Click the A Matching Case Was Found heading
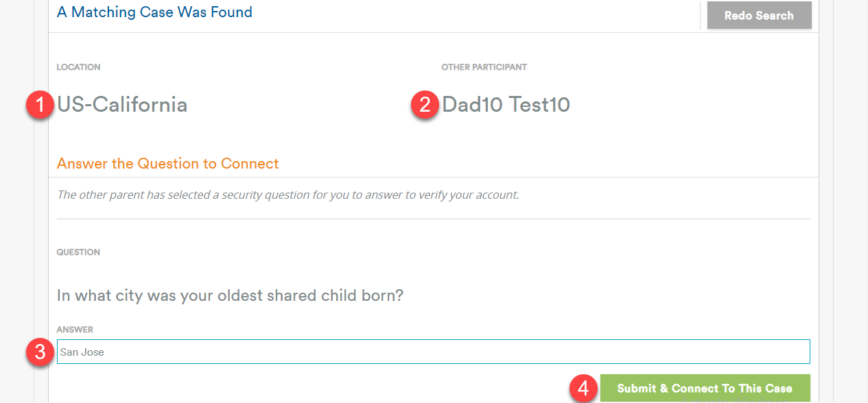The width and height of the screenshot is (868, 403). point(154,12)
